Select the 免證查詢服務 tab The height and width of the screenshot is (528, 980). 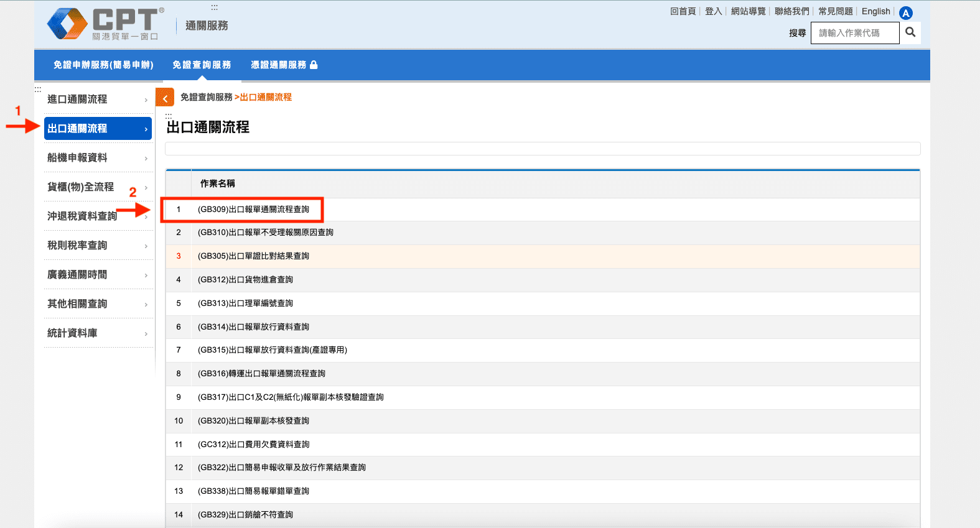coord(202,65)
